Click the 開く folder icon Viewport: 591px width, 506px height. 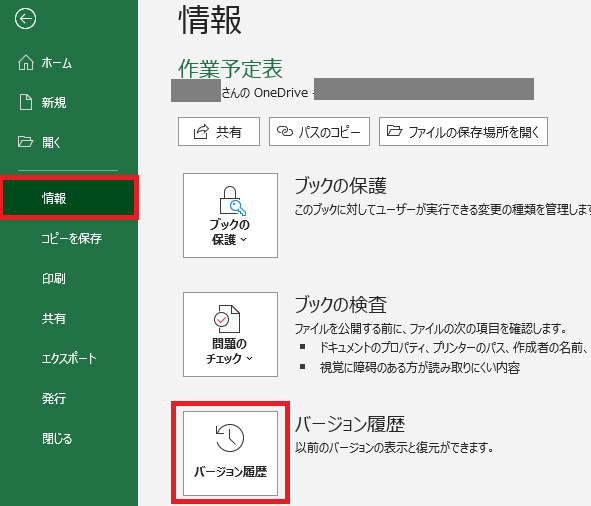pyautogui.click(x=25, y=142)
